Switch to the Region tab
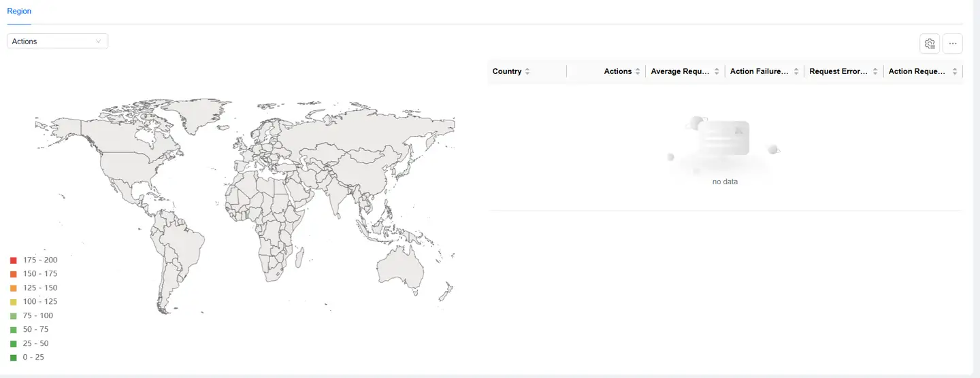 19,12
